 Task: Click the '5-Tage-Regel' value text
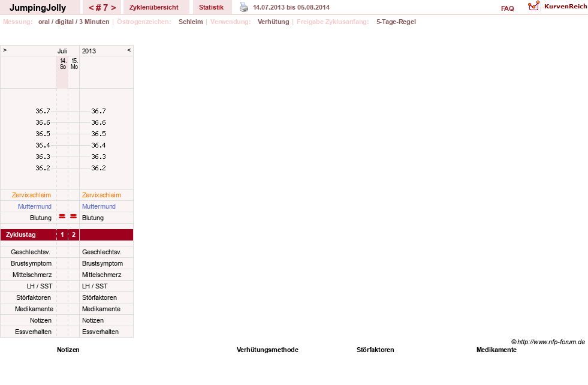click(396, 22)
